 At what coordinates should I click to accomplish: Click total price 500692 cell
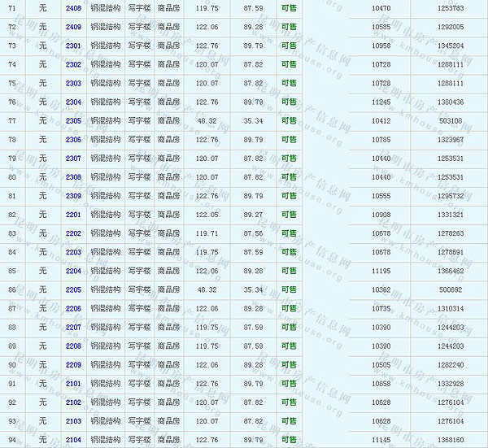[450, 289]
